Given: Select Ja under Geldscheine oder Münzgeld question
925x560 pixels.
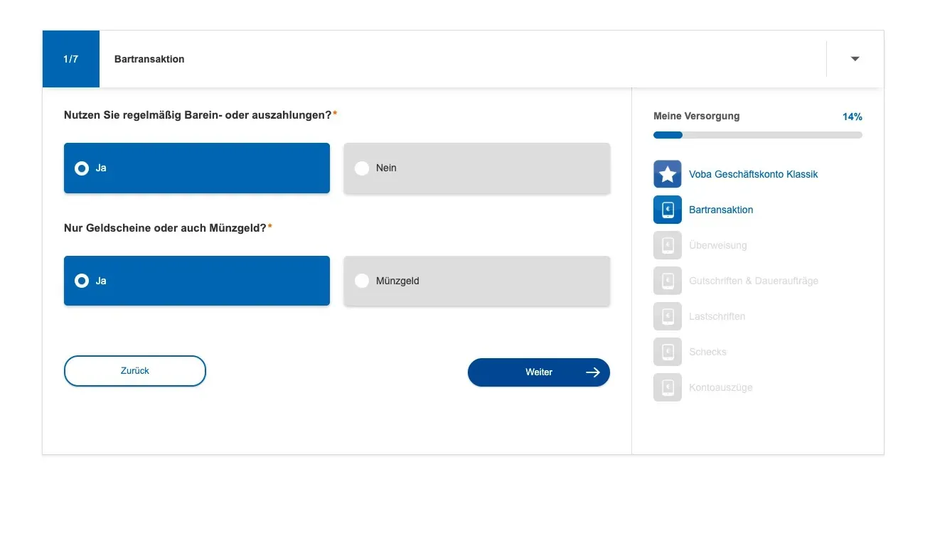Looking at the screenshot, I should 197,281.
